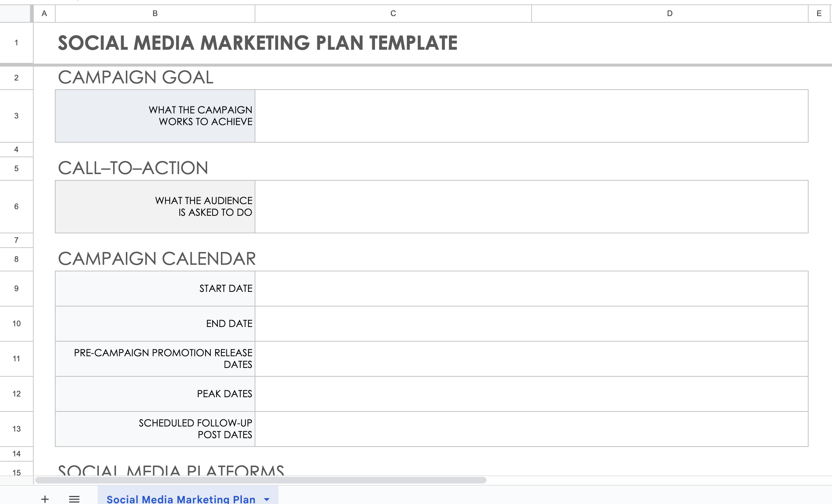The image size is (832, 504).
Task: Select column D header
Action: pyautogui.click(x=670, y=14)
